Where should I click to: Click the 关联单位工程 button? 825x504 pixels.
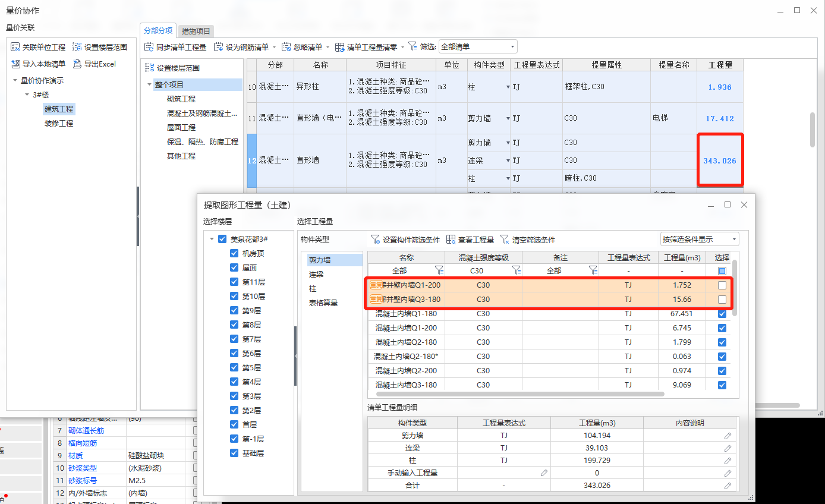38,47
